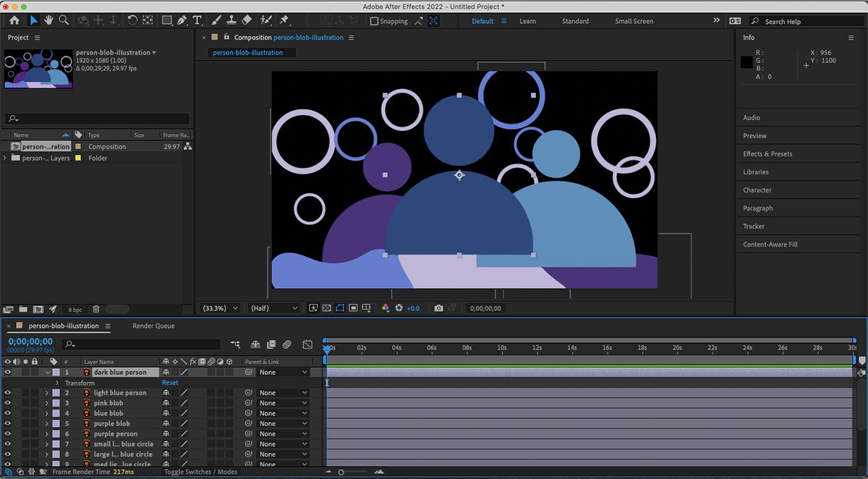
Task: Toggle visibility of the purple person layer
Action: click(x=7, y=433)
